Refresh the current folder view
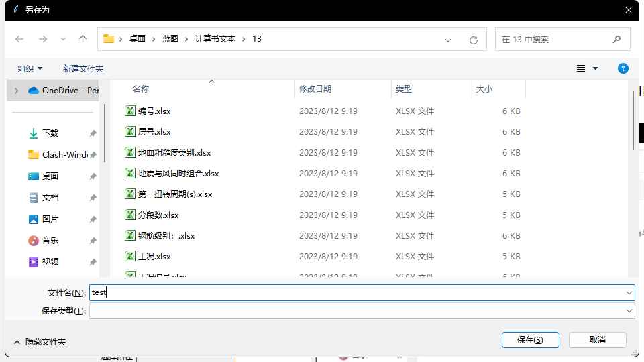 (473, 40)
